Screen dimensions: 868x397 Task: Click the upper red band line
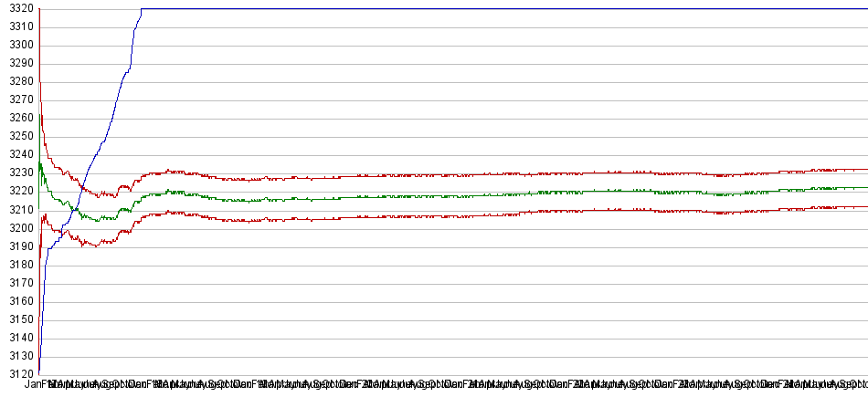457,174
